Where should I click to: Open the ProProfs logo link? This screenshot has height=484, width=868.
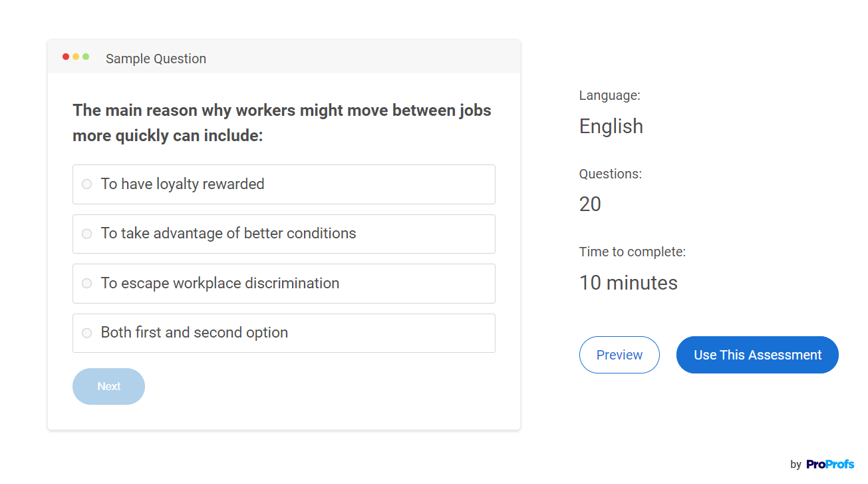tap(829, 465)
